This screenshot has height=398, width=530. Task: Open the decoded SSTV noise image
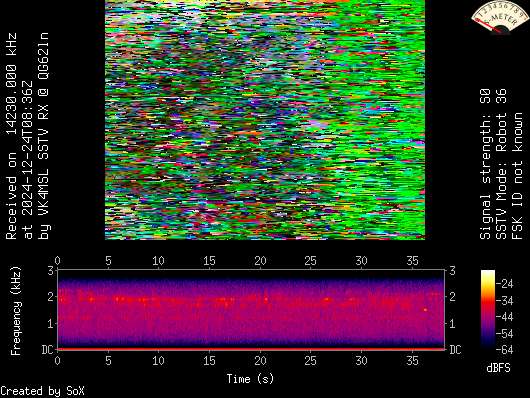click(265, 120)
